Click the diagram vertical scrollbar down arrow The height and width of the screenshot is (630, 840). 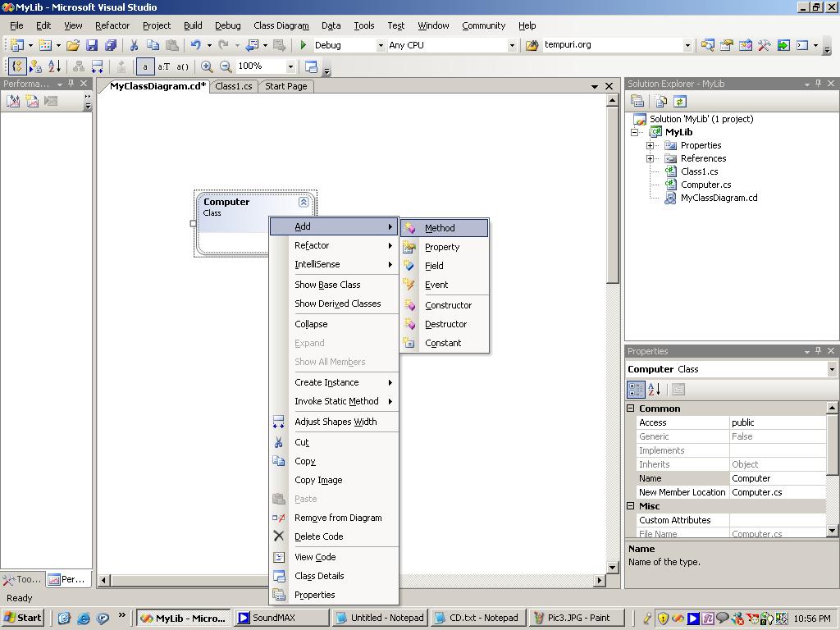[612, 567]
